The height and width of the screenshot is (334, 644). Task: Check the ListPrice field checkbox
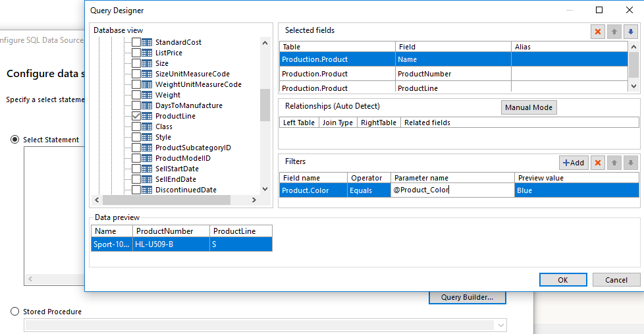(136, 53)
